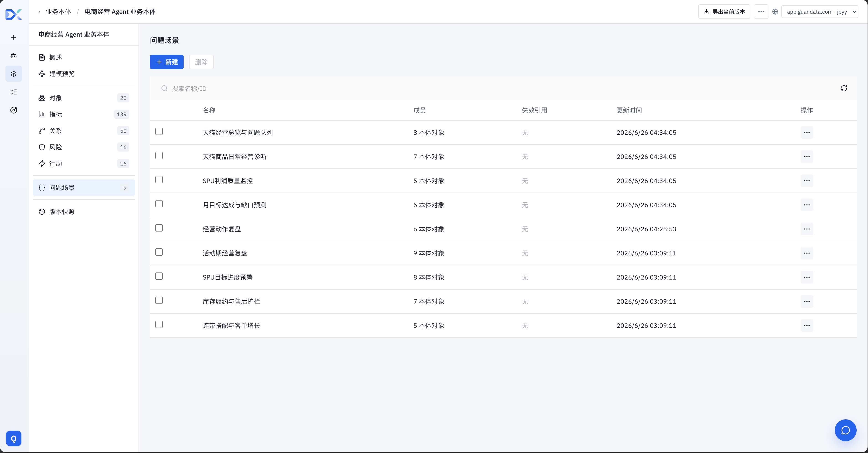Click 电商经营 Agent 业务本体 breadcrumb
Viewport: 868px width, 453px height.
(120, 12)
